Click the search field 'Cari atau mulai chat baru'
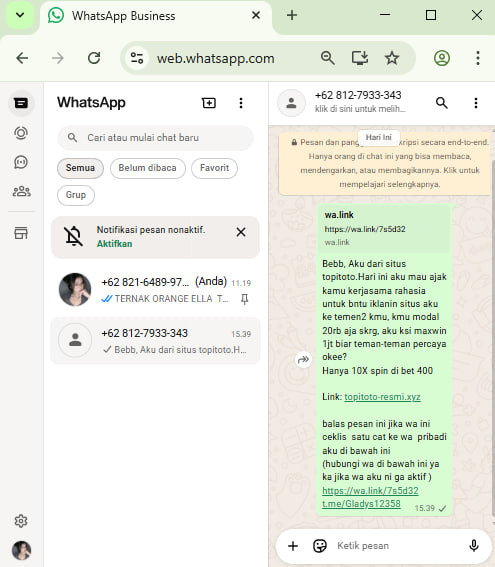This screenshot has width=495, height=567. tap(155, 138)
